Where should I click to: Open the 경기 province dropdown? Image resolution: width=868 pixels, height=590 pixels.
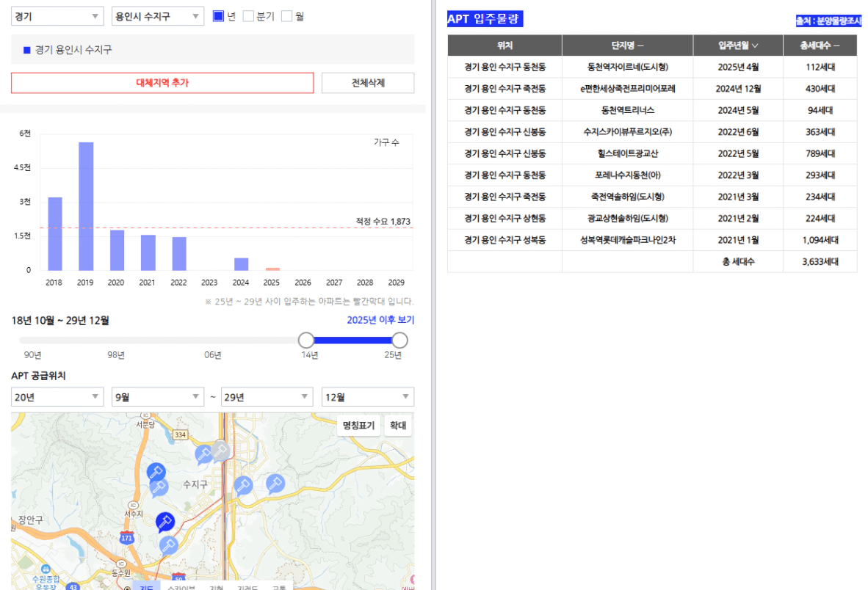(x=57, y=16)
